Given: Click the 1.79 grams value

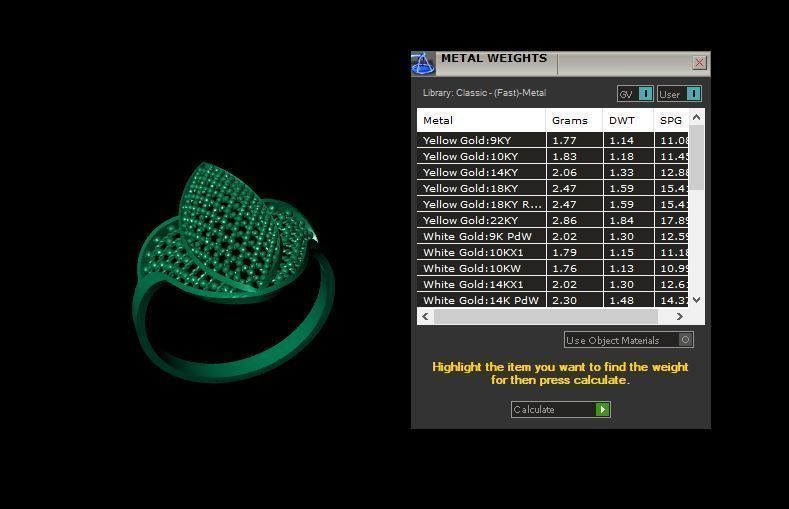Looking at the screenshot, I should coord(564,252).
